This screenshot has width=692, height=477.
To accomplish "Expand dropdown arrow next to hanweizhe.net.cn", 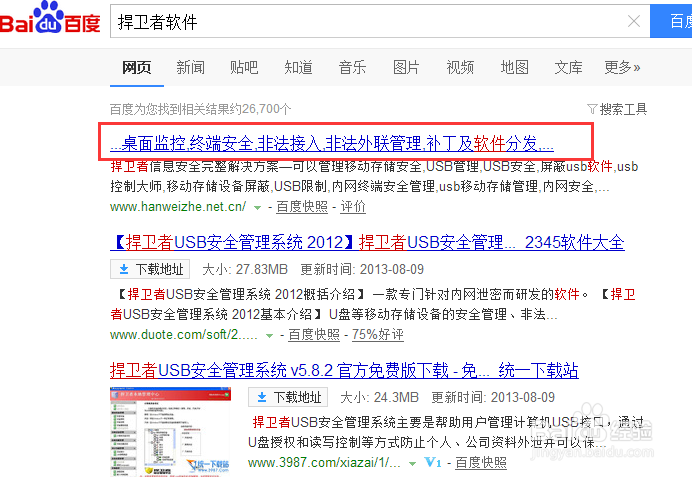I will [x=257, y=207].
